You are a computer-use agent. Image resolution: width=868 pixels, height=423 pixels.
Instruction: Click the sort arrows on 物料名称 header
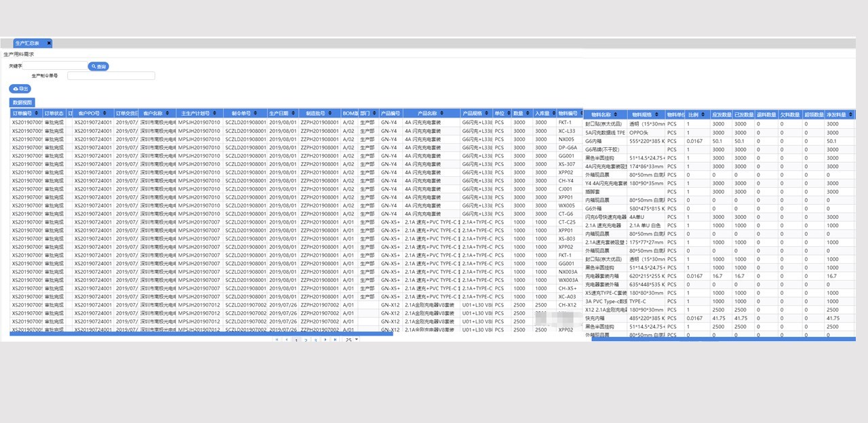(x=616, y=115)
